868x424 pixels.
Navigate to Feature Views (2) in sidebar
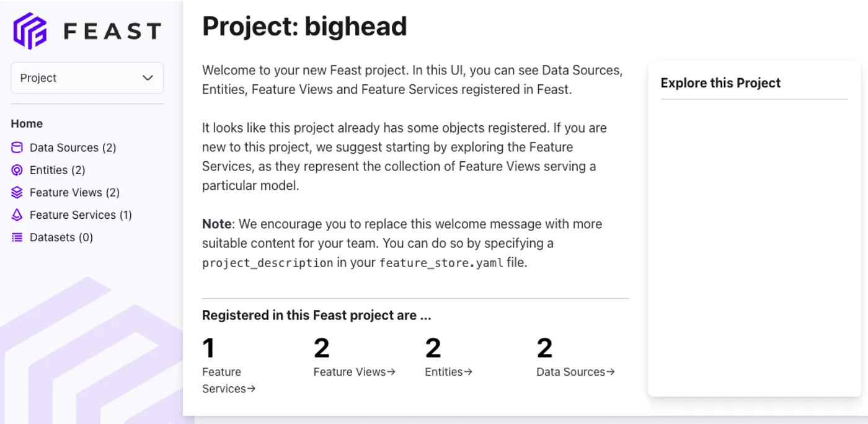[x=74, y=193]
